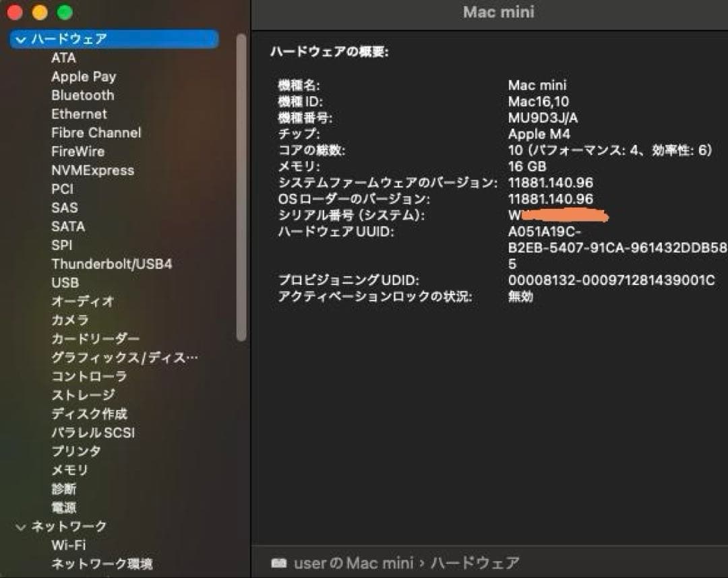Collapse the ネットワーク section chevron
This screenshot has width=728, height=578.
pos(20,527)
